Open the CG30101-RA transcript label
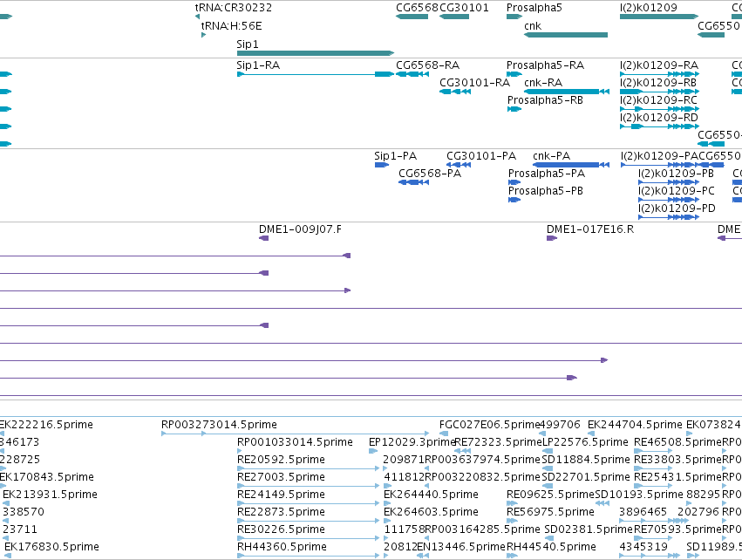This screenshot has height=560, width=742. (x=474, y=82)
